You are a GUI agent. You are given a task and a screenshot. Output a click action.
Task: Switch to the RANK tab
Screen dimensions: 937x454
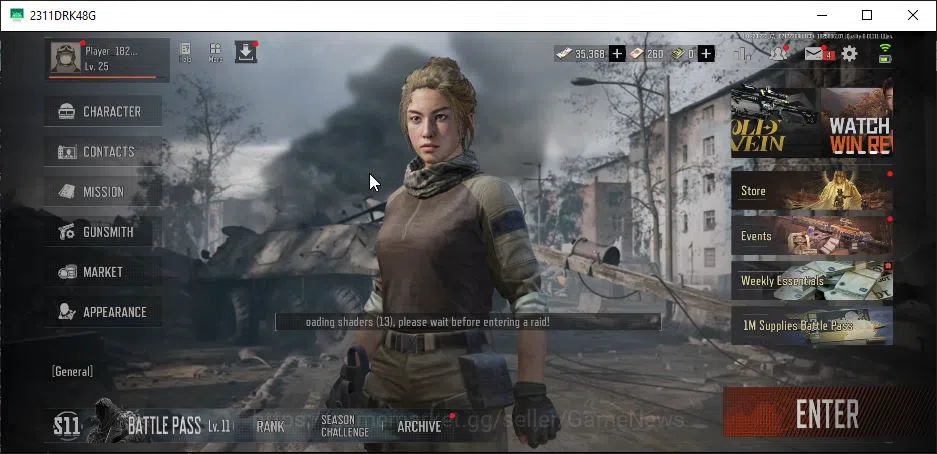270,427
